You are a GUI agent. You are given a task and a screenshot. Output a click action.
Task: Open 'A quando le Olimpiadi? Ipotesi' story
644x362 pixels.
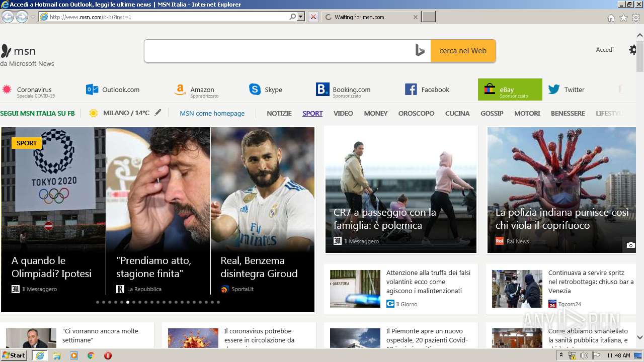click(x=51, y=267)
